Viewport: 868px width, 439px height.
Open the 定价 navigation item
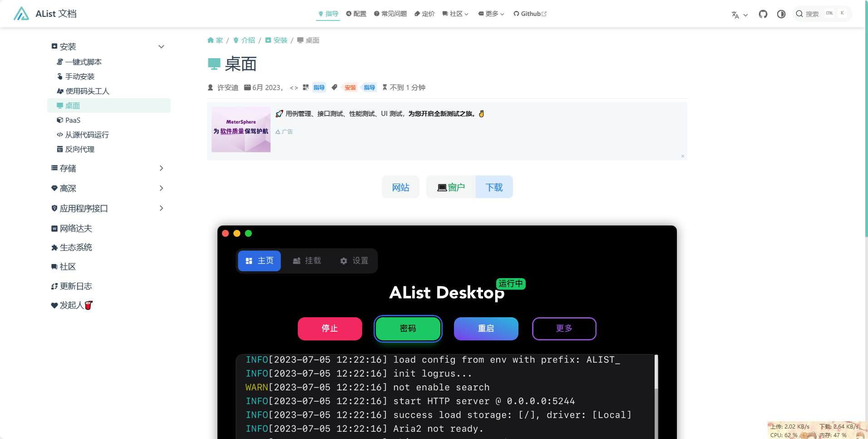(x=424, y=14)
